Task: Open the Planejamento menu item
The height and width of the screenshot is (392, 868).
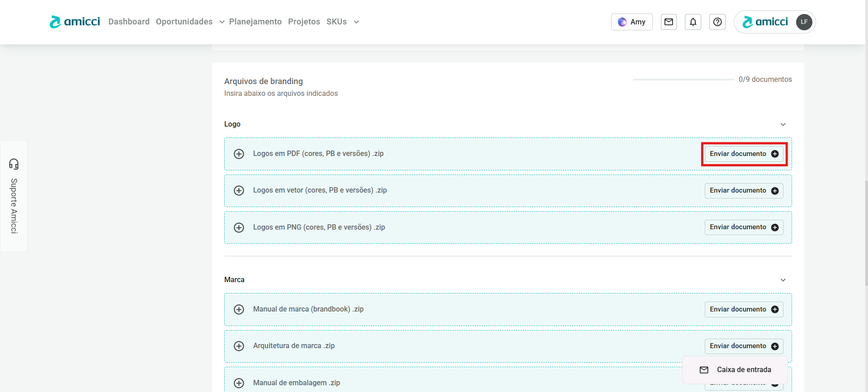Action: point(255,22)
